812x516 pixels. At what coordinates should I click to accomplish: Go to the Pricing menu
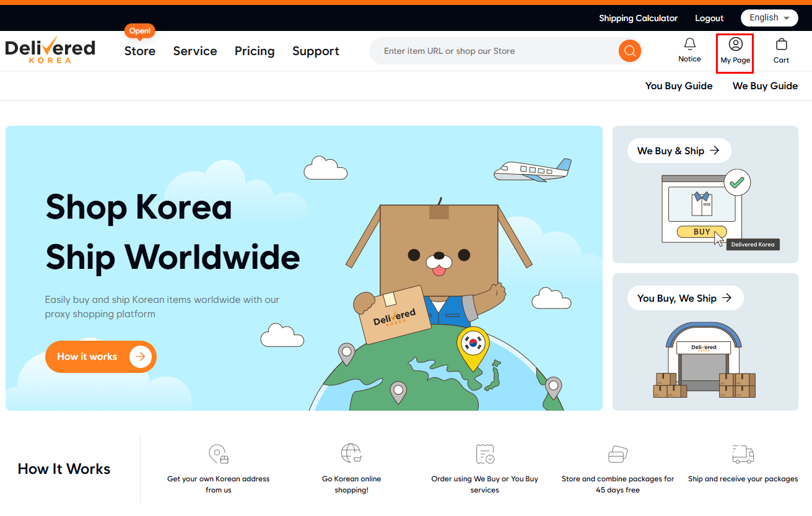coord(255,51)
